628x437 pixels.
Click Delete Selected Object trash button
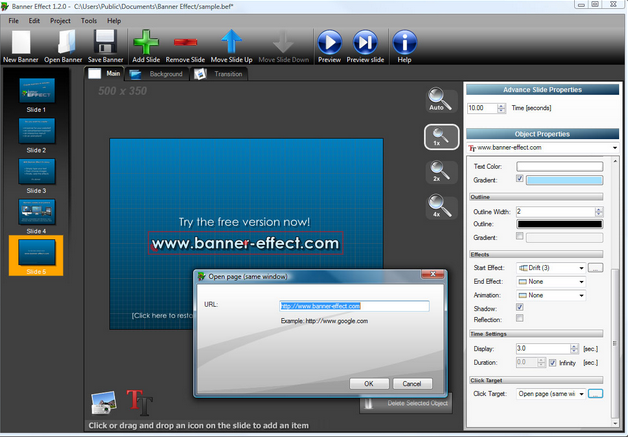[x=406, y=403]
